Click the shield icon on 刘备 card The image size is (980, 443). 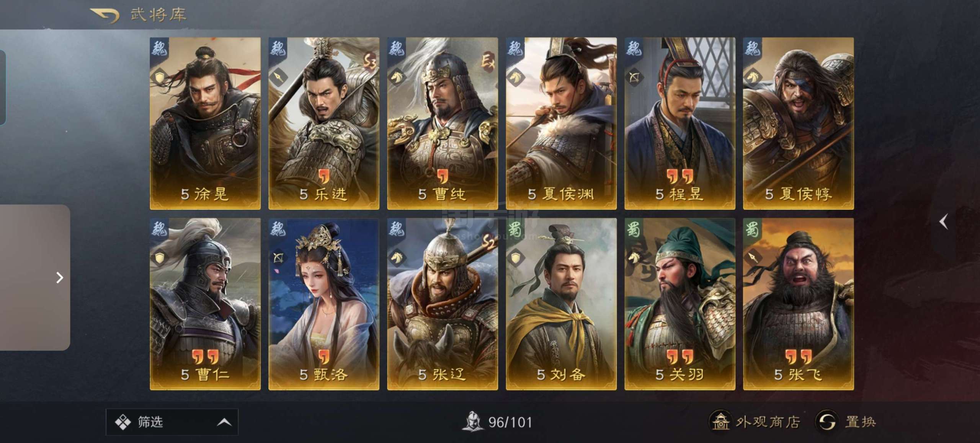(515, 257)
